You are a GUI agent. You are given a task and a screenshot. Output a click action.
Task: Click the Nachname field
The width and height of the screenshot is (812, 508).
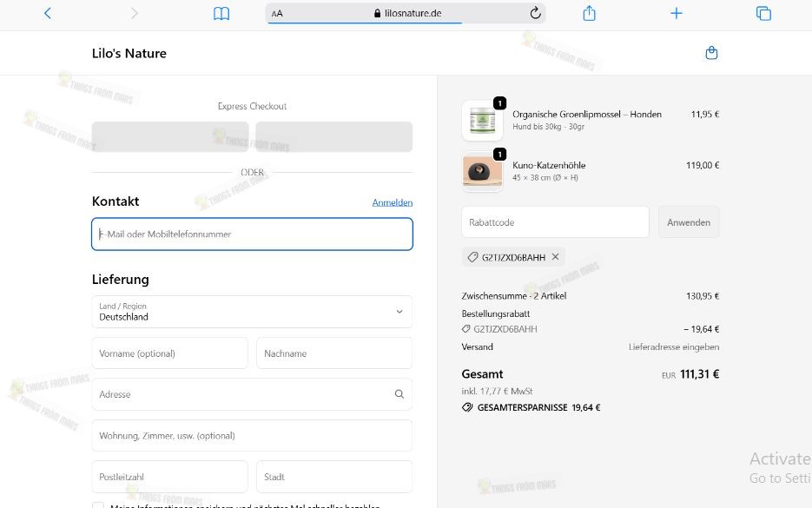pyautogui.click(x=334, y=353)
